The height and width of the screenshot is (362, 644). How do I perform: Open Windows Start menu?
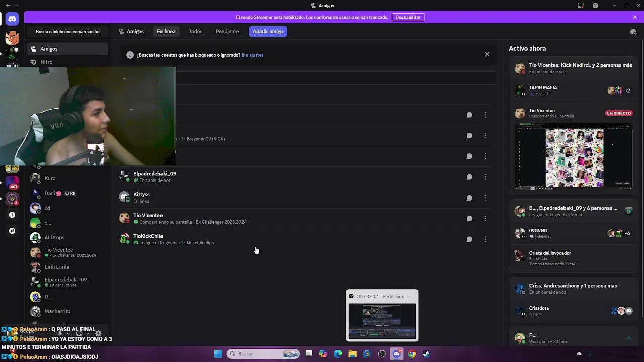218,354
